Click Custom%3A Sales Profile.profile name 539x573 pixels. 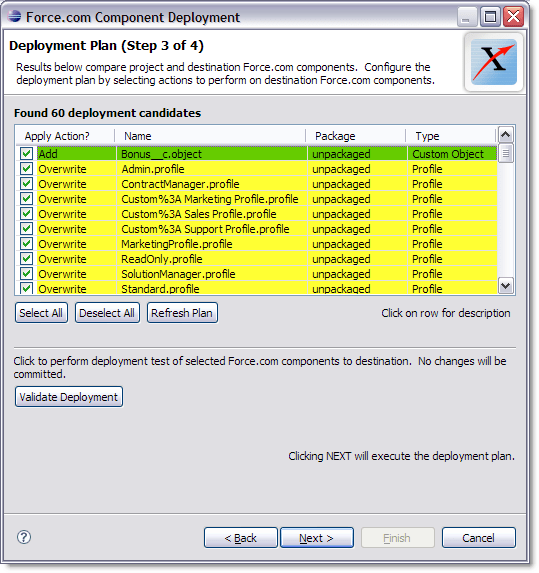tap(212, 214)
